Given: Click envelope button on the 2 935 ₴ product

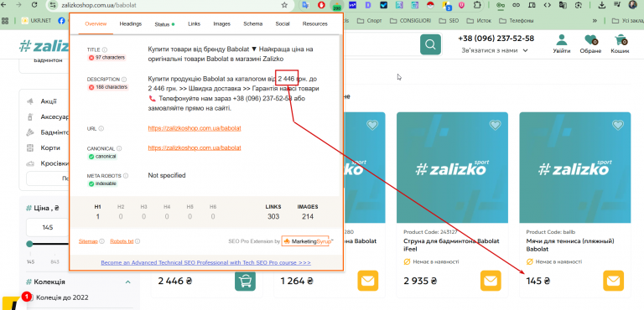Looking at the screenshot, I should (491, 281).
